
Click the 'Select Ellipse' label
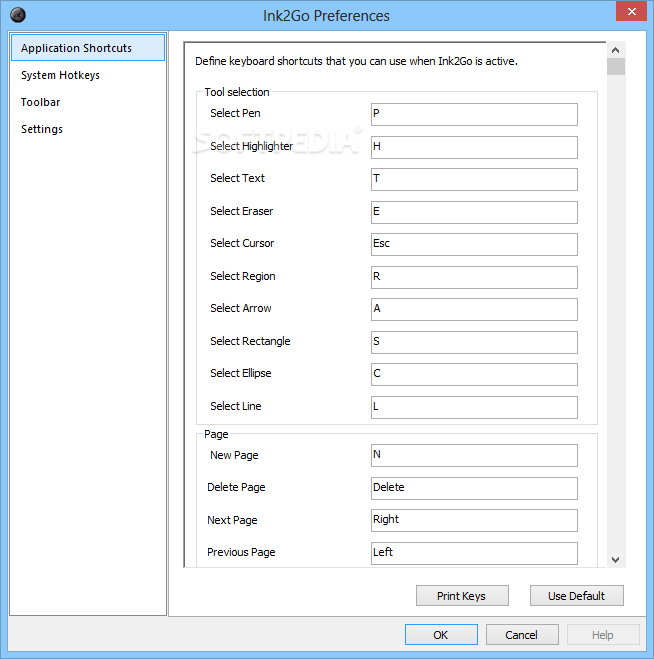click(241, 373)
